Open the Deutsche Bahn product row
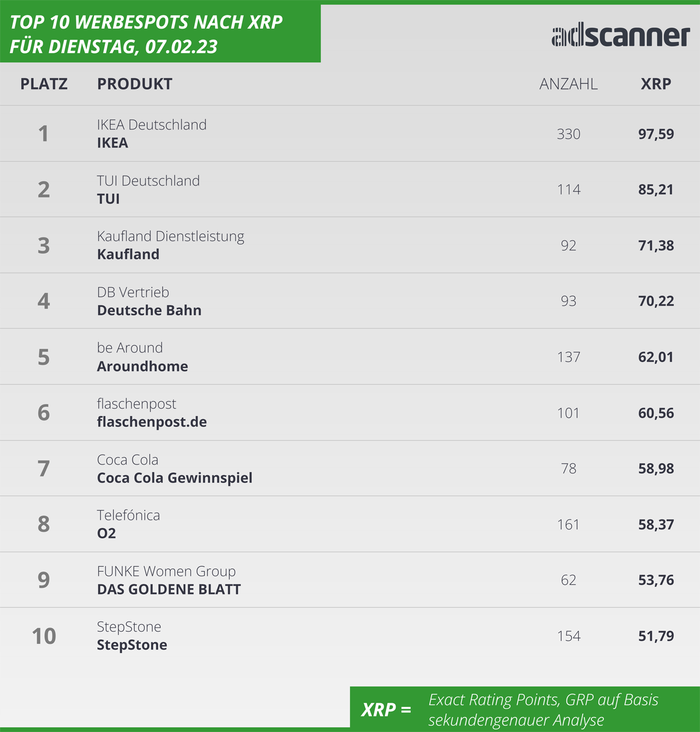This screenshot has width=700, height=732. 350,301
